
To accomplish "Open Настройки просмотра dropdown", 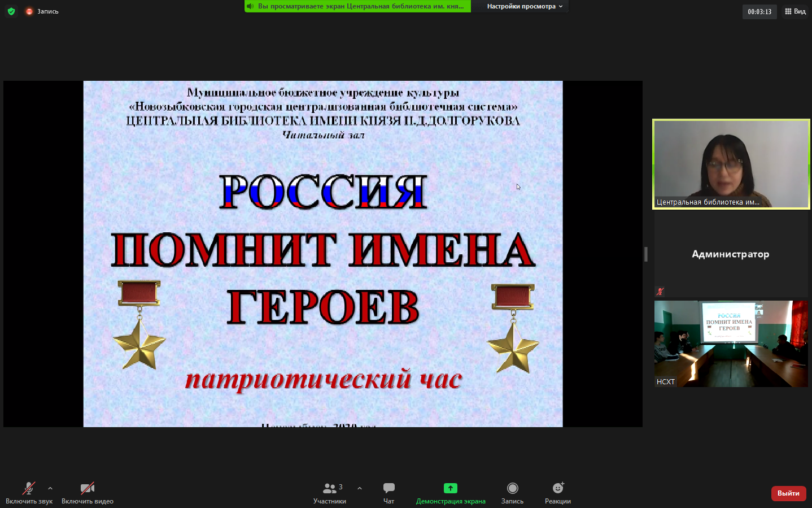I will (525, 6).
